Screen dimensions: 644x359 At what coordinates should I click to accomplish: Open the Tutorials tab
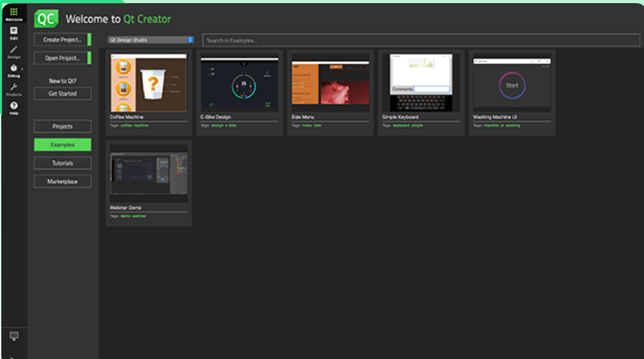62,163
